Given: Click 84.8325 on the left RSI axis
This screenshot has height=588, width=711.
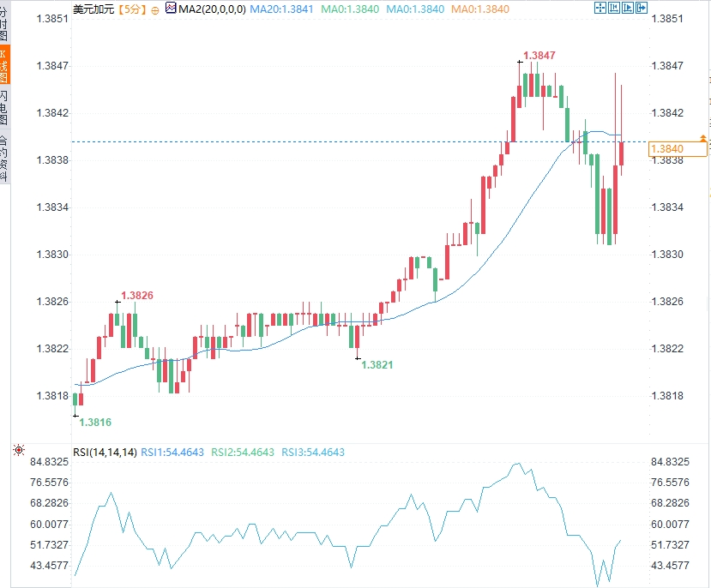Looking at the screenshot, I should point(50,462).
